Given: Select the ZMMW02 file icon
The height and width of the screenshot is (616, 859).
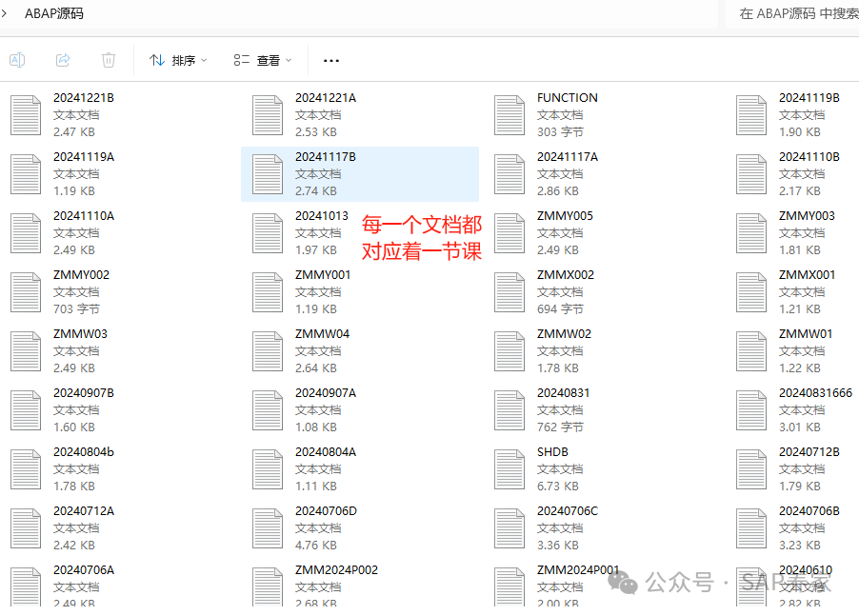Looking at the screenshot, I should pos(509,351).
